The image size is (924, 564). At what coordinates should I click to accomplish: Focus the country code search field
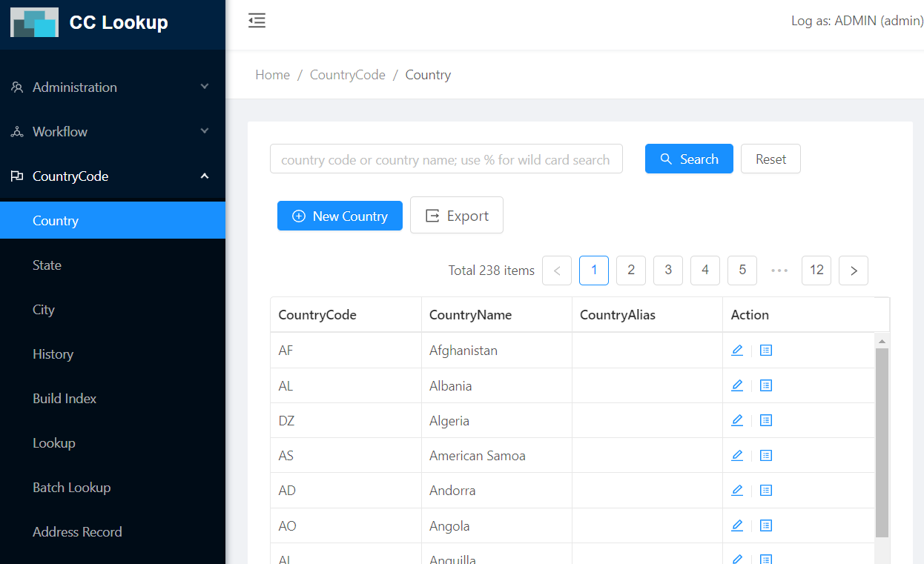point(446,159)
